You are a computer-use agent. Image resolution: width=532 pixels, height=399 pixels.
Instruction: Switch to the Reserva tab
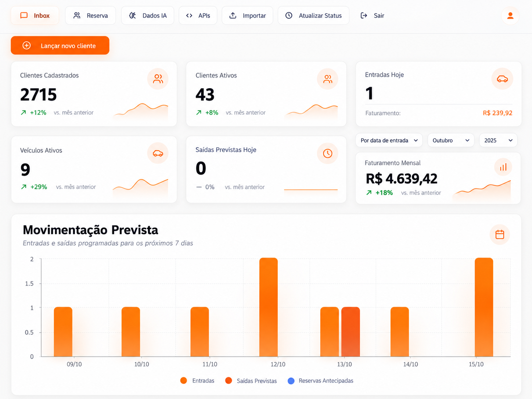[90, 15]
